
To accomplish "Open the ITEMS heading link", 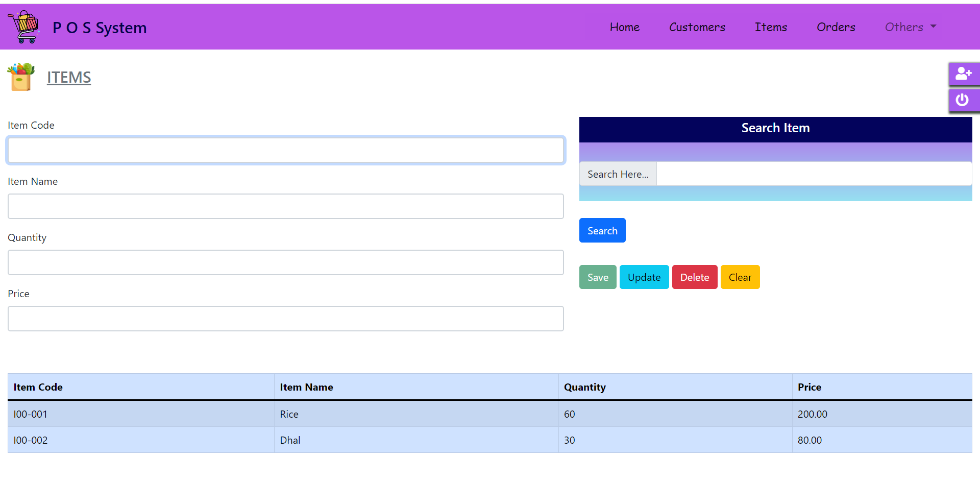I will (69, 77).
